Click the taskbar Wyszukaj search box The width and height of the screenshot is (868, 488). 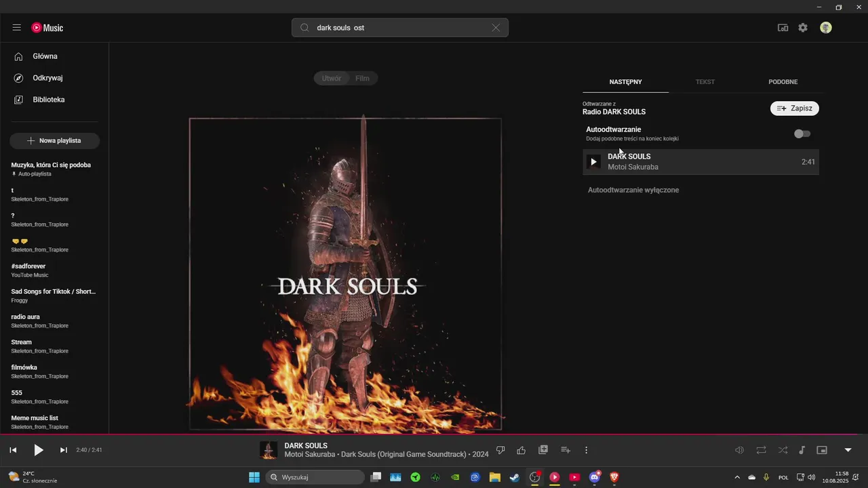tap(315, 477)
